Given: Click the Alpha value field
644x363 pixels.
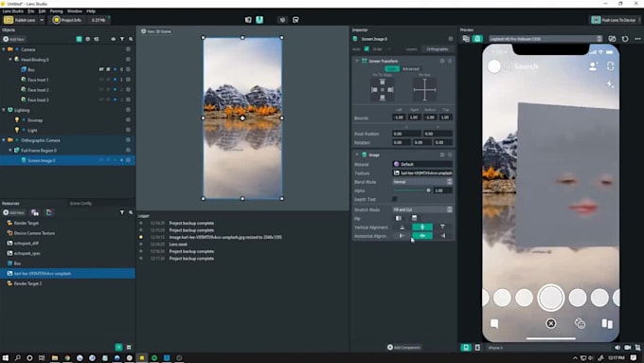Looking at the screenshot, I should (x=443, y=191).
